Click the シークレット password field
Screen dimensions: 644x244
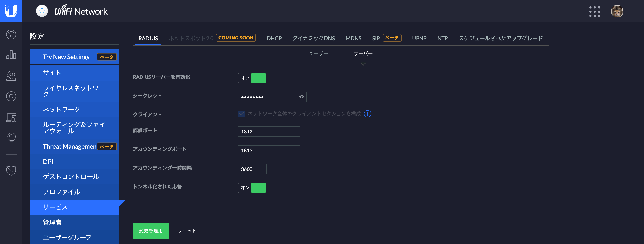click(272, 97)
